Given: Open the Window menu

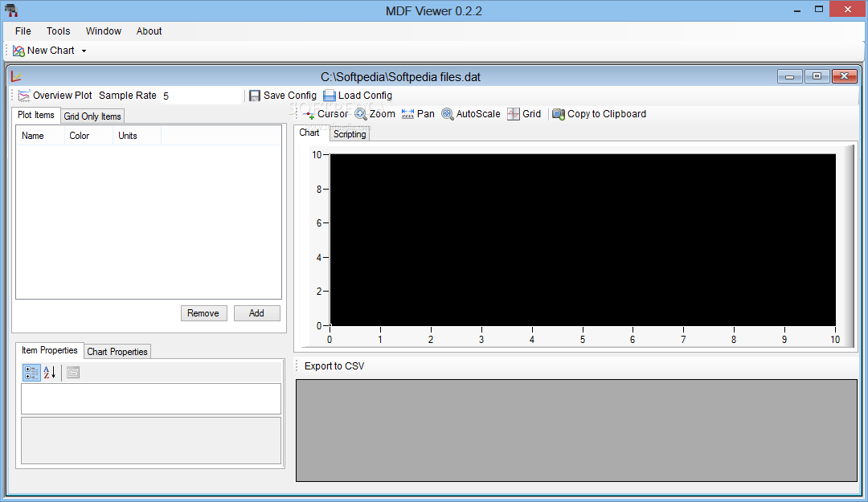Looking at the screenshot, I should click(104, 31).
